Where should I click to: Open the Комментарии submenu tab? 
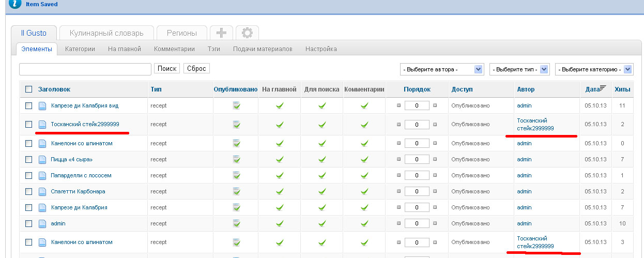174,49
